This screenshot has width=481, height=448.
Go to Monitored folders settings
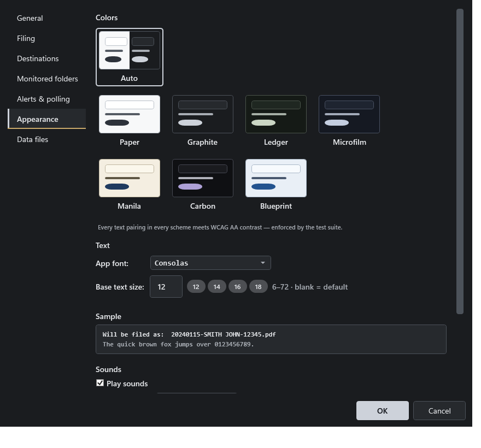(47, 79)
